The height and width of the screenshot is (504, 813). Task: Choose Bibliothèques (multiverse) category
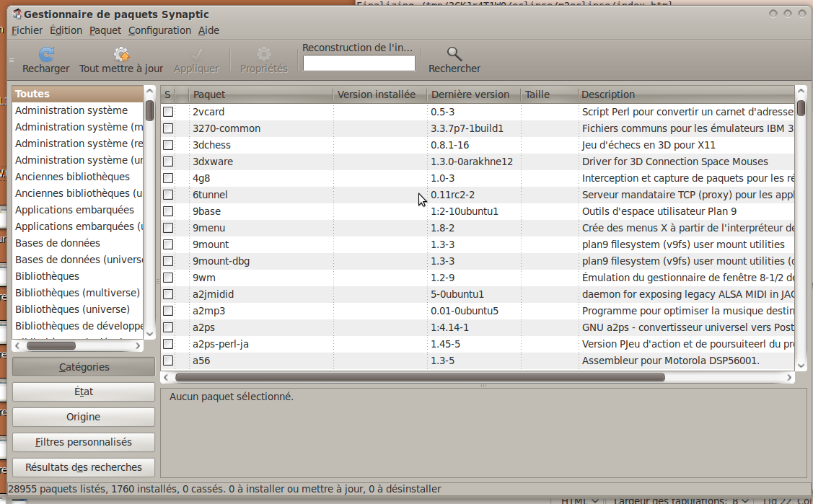click(78, 293)
